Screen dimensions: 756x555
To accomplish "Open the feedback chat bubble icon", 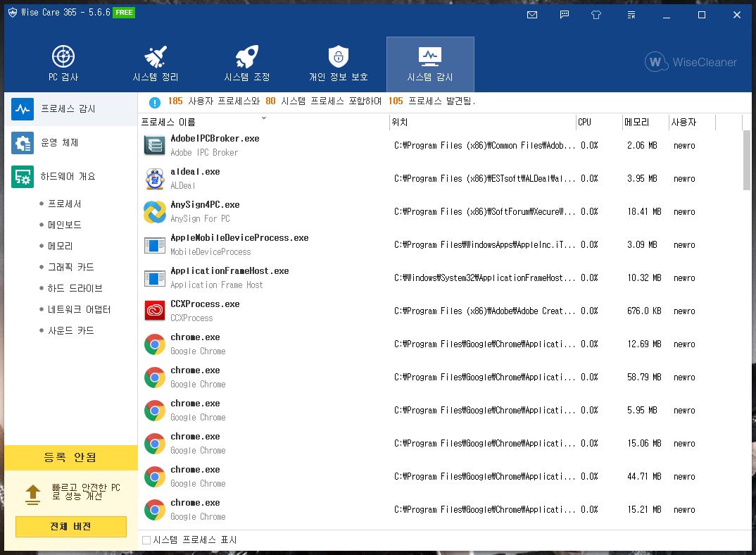I will click(564, 15).
